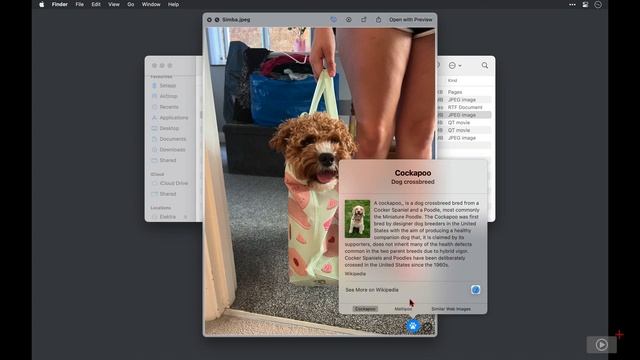Click the Control Center icon in menu bar
The width and height of the screenshot is (640, 360).
585,4
